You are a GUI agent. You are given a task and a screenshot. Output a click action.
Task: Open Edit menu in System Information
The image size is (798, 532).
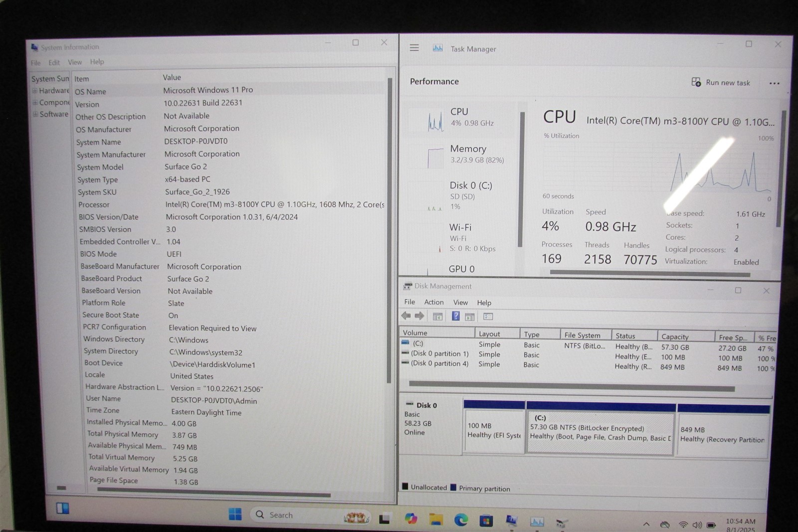(54, 63)
